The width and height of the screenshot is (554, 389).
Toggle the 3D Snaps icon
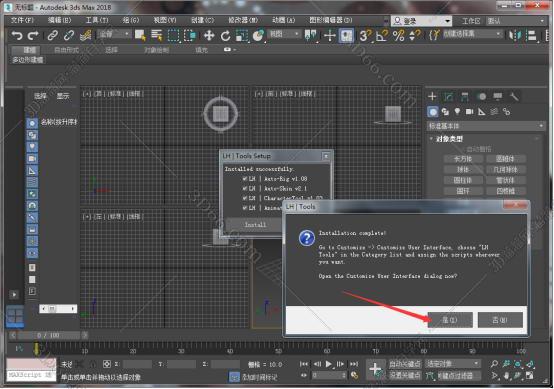(365, 35)
